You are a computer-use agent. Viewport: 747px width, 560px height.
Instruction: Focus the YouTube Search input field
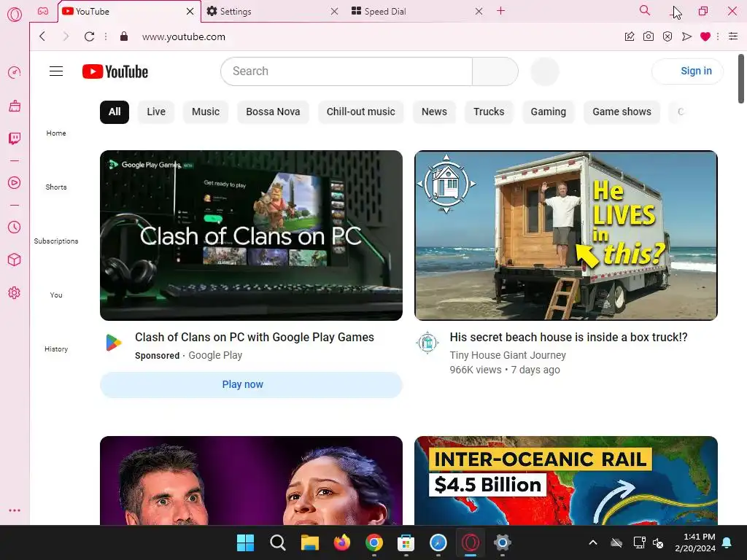(x=347, y=71)
